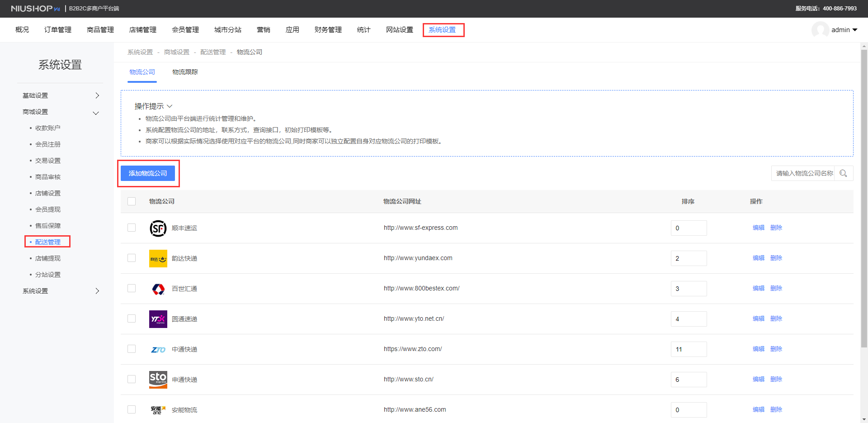Click the admin avatar picture

click(820, 30)
